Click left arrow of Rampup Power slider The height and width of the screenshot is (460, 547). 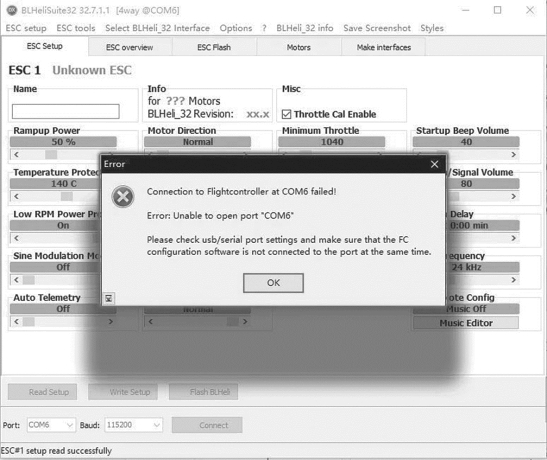(x=16, y=154)
